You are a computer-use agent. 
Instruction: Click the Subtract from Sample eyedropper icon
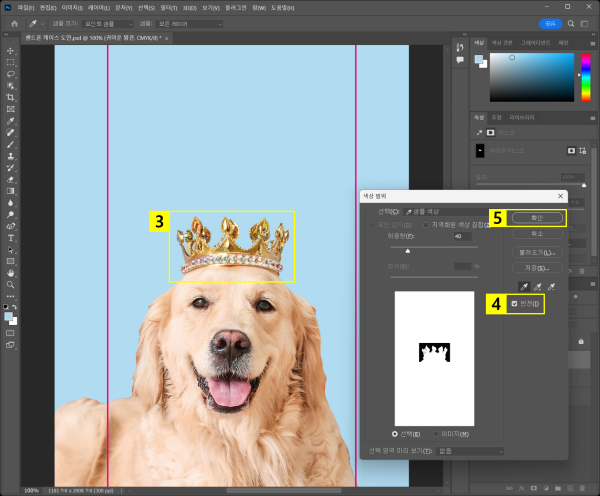(553, 286)
